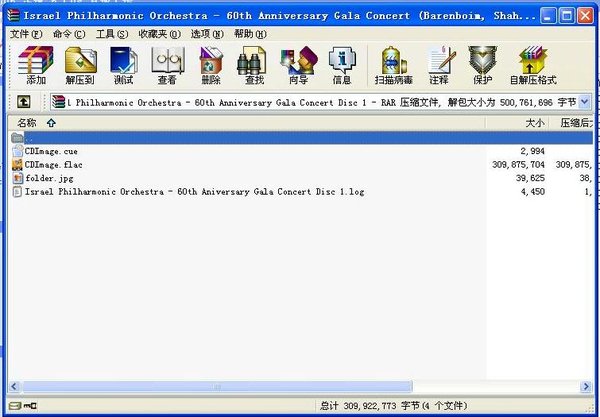600x417 pixels.
Task: Open the Help (帮助) menu
Action: point(250,34)
